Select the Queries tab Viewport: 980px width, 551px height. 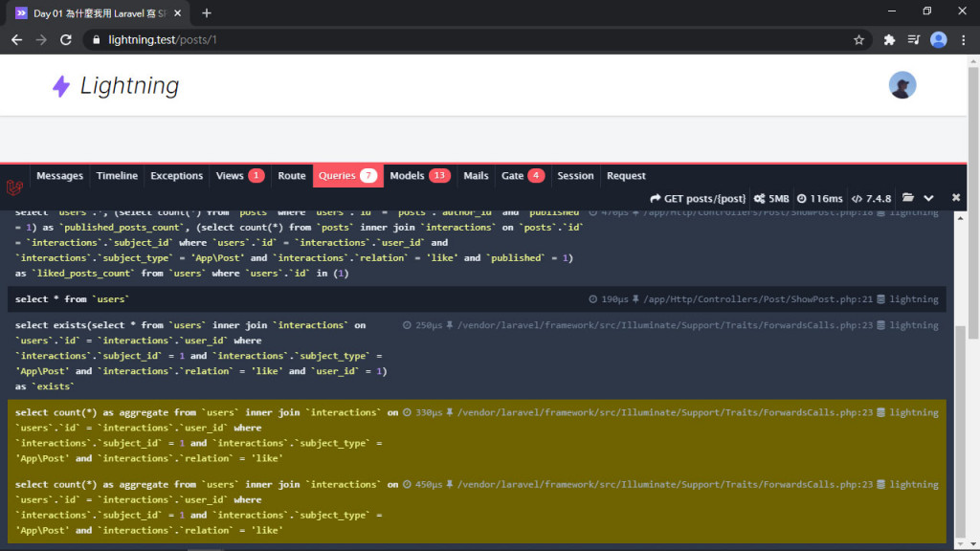[347, 176]
